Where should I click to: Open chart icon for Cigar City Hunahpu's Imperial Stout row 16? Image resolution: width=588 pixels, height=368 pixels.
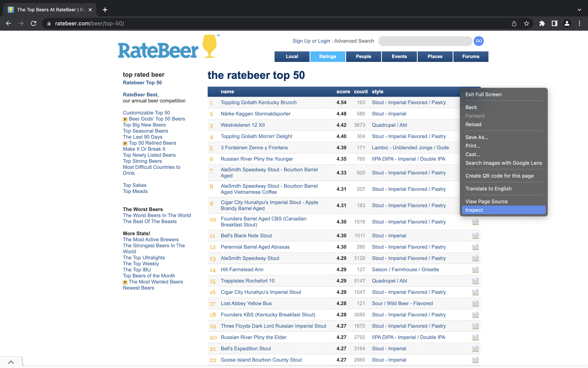coord(475,292)
